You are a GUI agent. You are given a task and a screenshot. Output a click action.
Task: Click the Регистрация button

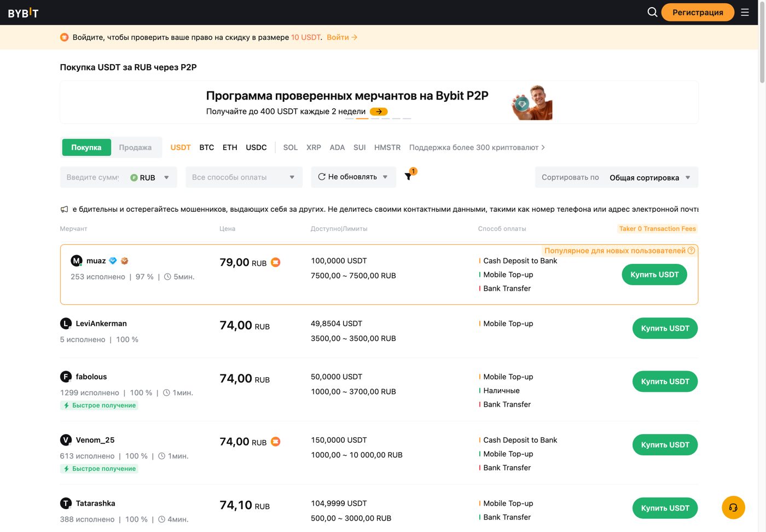click(698, 12)
